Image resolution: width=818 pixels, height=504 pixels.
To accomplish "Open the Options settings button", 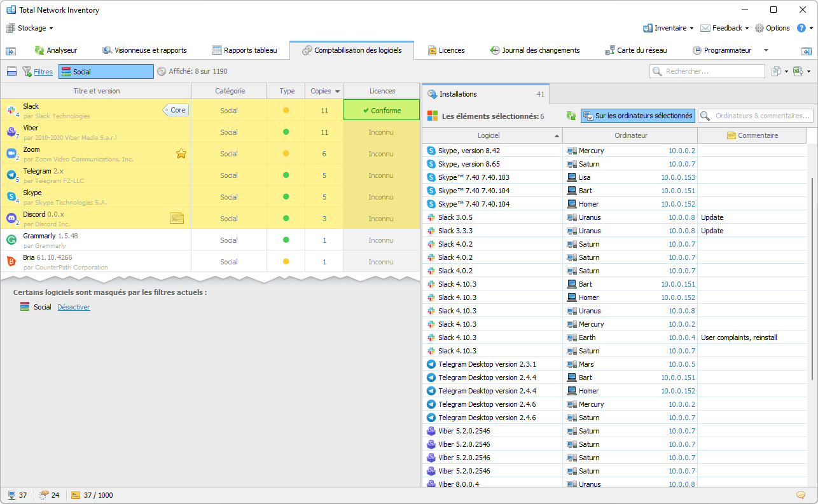I will pos(772,28).
